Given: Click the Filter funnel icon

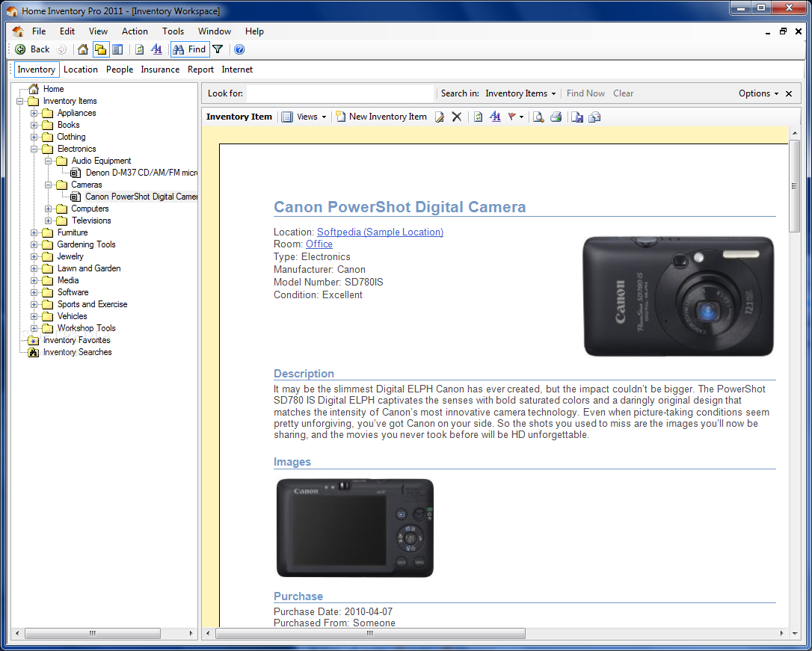Looking at the screenshot, I should click(218, 49).
